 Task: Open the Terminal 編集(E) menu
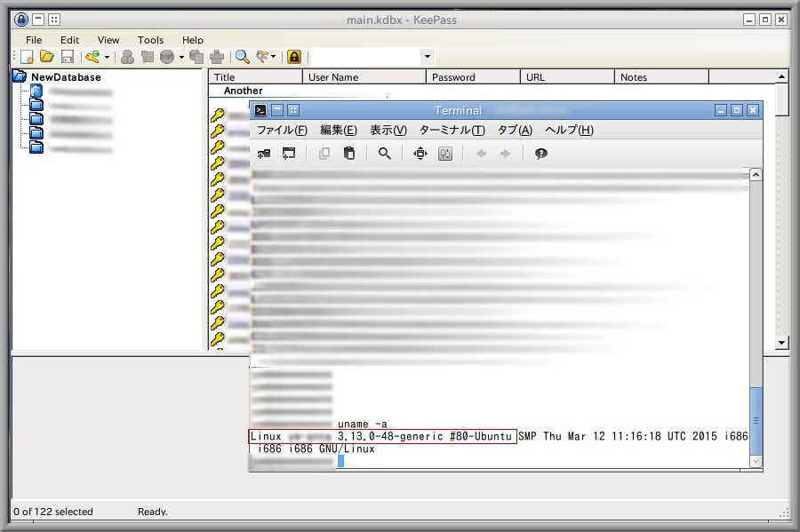[339, 131]
